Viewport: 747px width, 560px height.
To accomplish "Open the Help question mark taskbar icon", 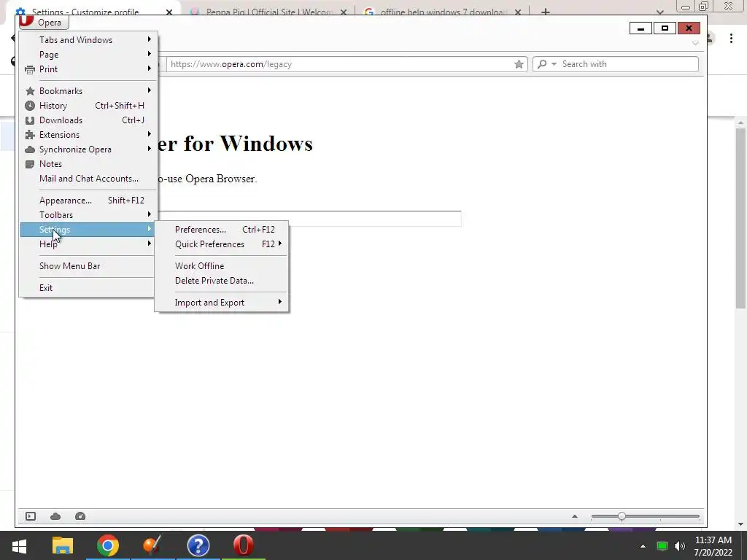I will click(x=198, y=545).
